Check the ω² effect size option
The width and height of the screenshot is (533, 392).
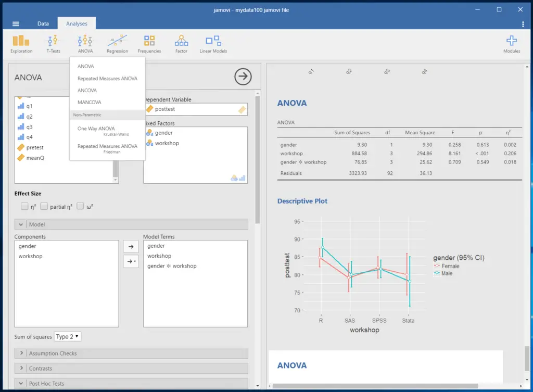[81, 207]
